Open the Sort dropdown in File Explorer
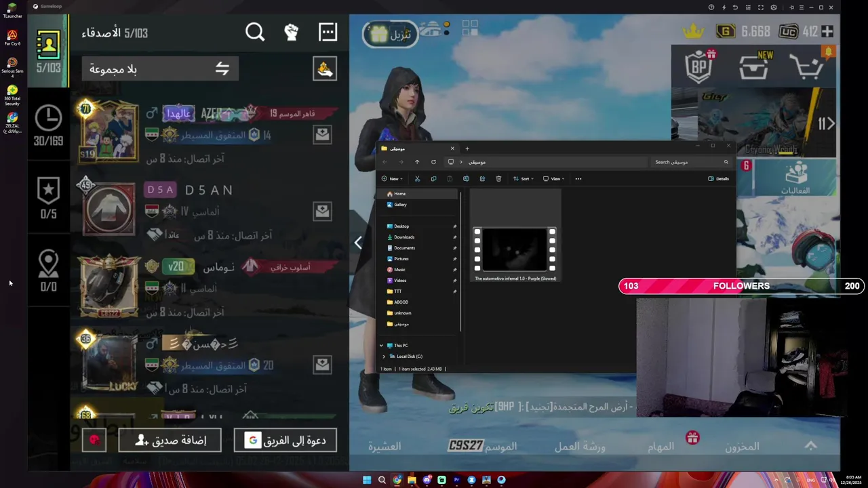 coord(523,179)
